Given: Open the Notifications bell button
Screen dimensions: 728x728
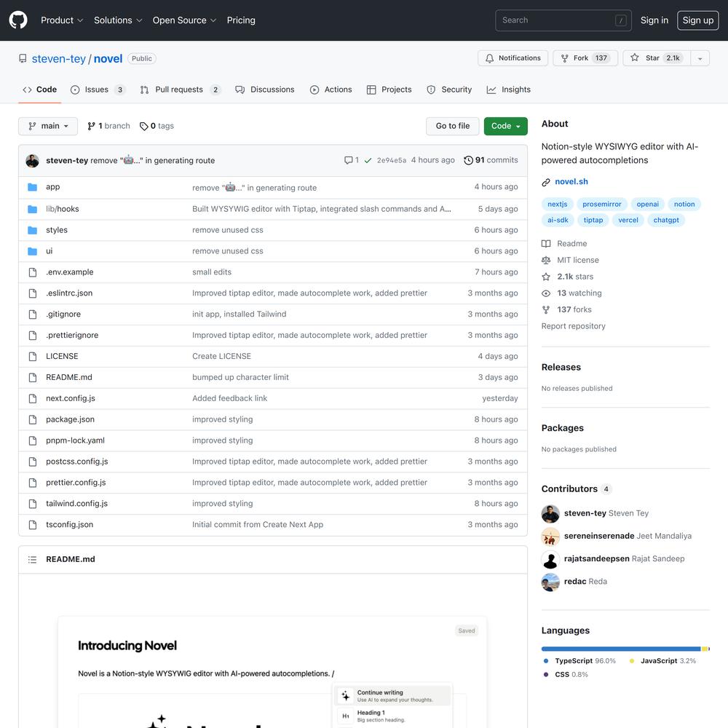Looking at the screenshot, I should (x=513, y=58).
